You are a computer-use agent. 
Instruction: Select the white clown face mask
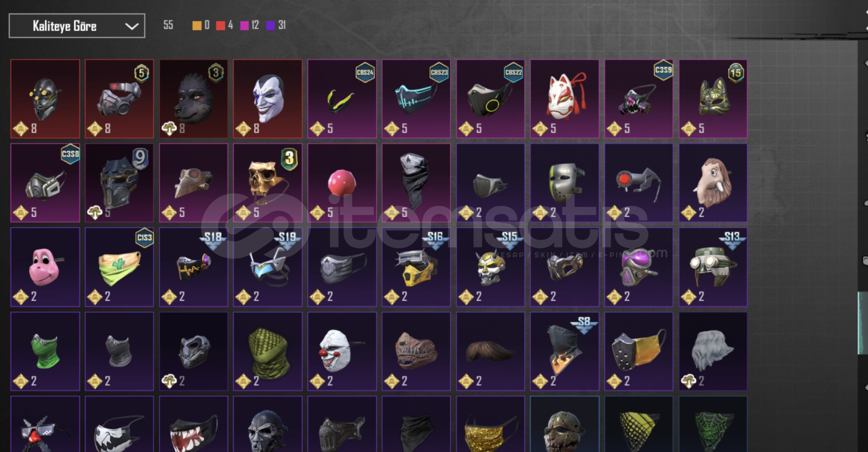click(342, 351)
